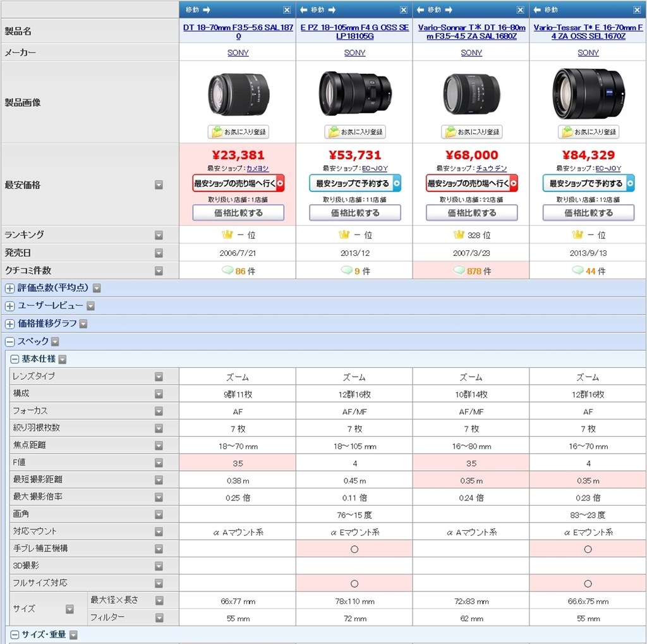Move Vario-Tessar column left arrow
Image resolution: width=647 pixels, height=644 pixels.
coord(537,10)
